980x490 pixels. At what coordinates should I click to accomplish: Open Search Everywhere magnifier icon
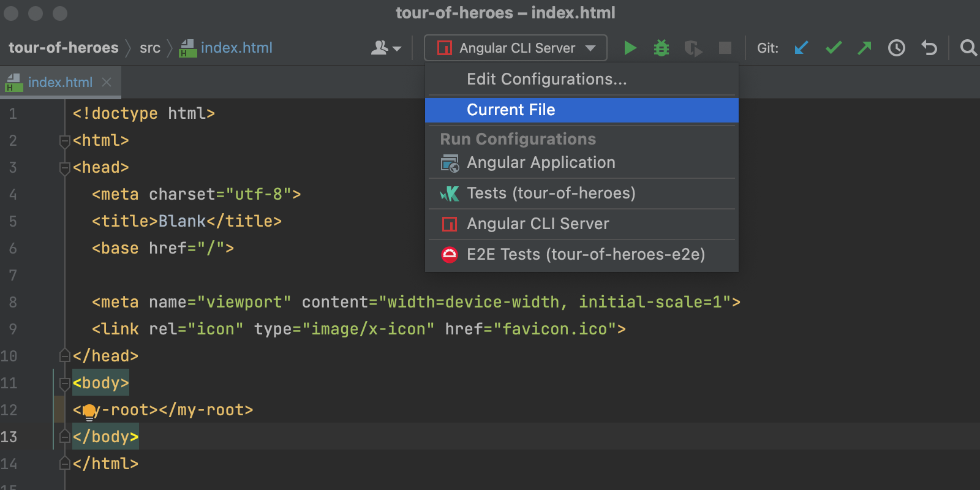pos(968,48)
